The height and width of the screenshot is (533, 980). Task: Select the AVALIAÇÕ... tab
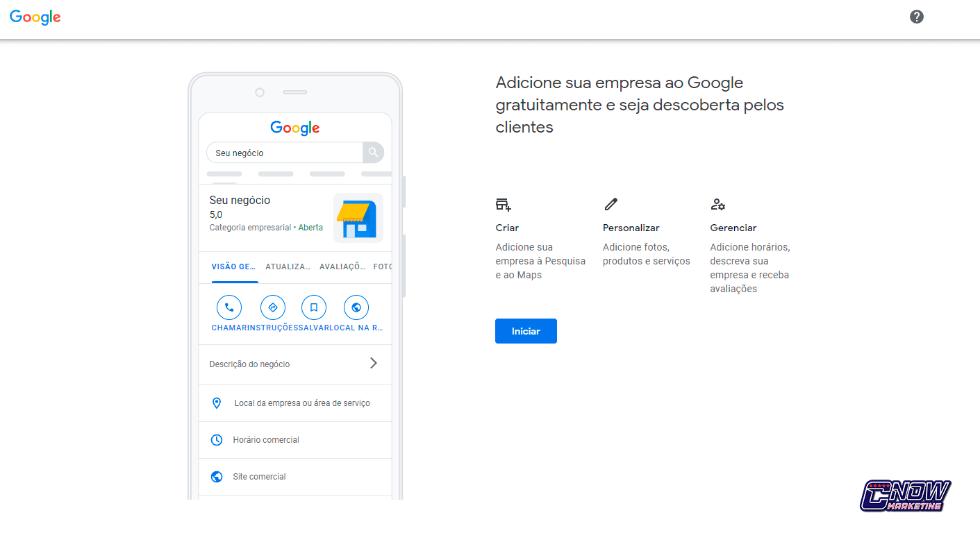point(342,266)
